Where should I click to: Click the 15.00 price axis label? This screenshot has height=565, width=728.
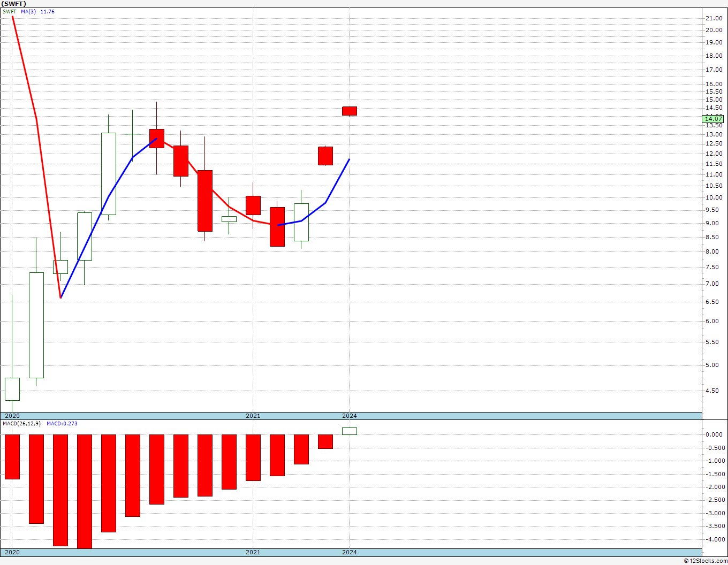(714, 100)
